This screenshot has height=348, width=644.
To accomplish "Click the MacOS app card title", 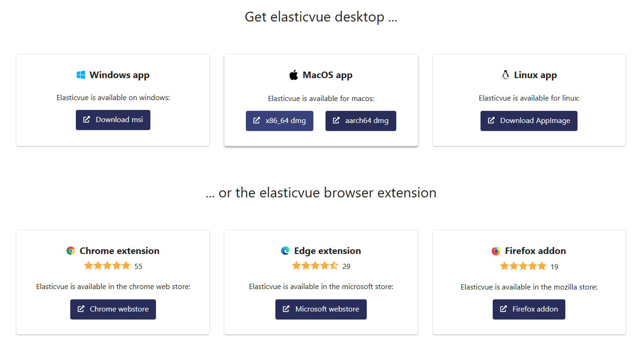I will [x=327, y=75].
